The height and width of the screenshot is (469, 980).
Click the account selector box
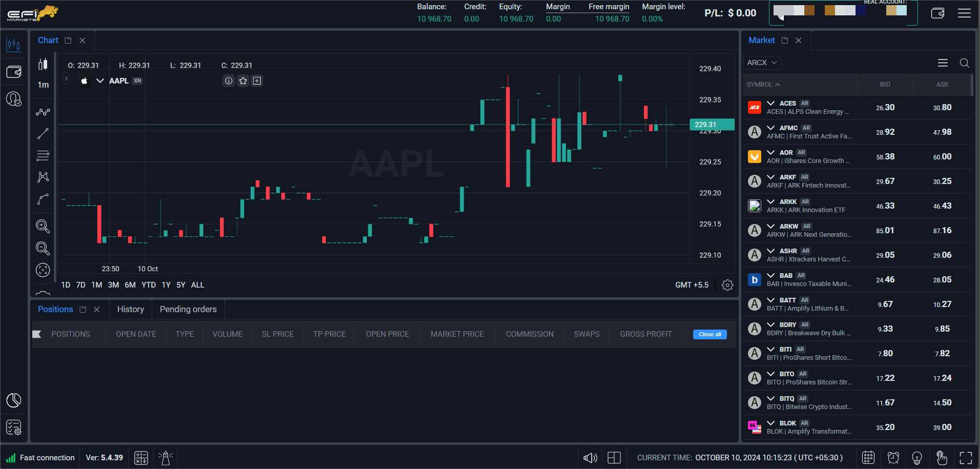click(x=843, y=13)
